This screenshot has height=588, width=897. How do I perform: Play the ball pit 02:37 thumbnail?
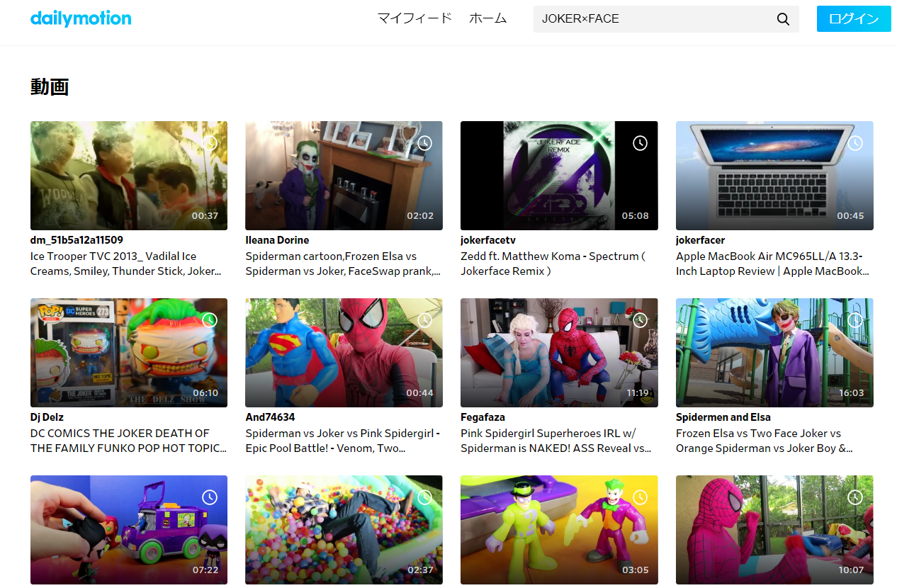[344, 530]
